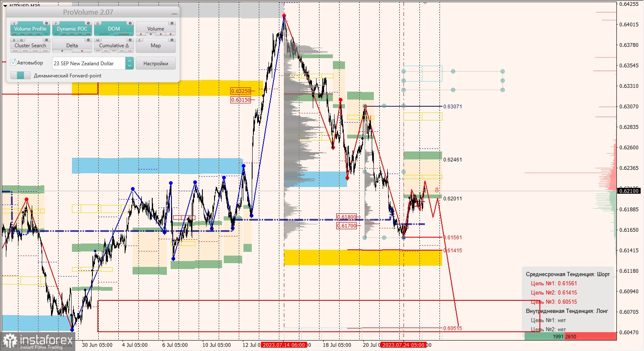Select the red mode dot under Delta

coord(82,51)
